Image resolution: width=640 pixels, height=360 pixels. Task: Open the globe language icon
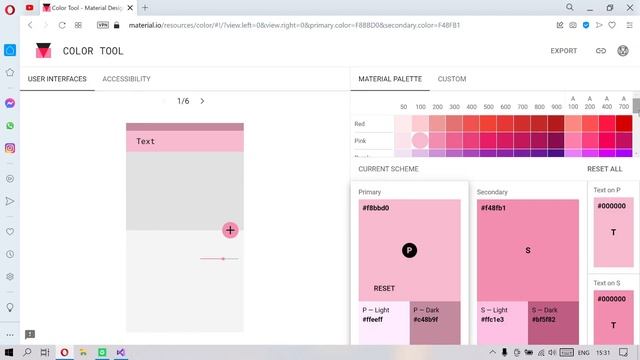tap(623, 51)
